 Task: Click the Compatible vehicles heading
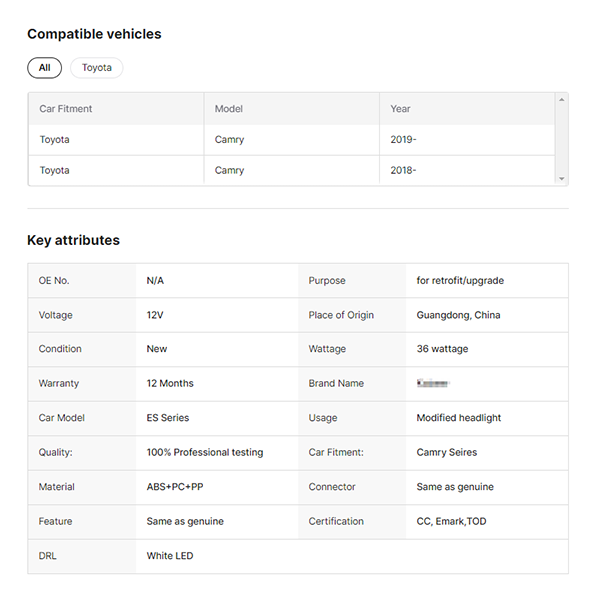[94, 34]
